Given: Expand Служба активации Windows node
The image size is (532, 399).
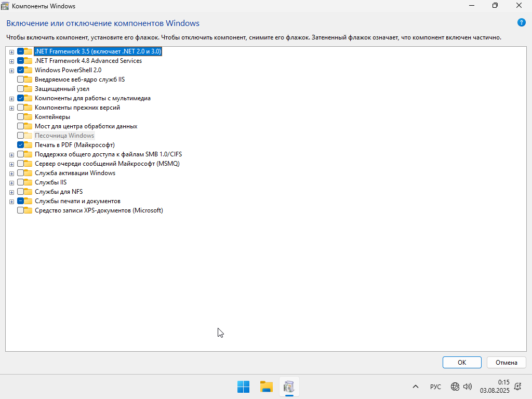Looking at the screenshot, I should click(11, 174).
